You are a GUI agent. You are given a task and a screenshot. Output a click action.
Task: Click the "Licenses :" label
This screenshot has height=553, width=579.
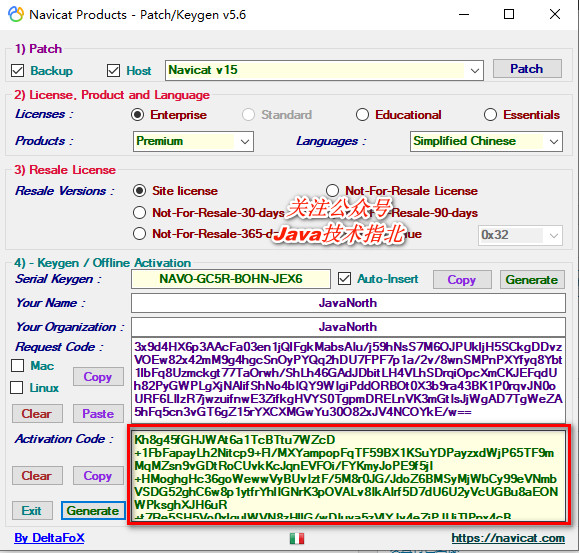click(x=44, y=114)
